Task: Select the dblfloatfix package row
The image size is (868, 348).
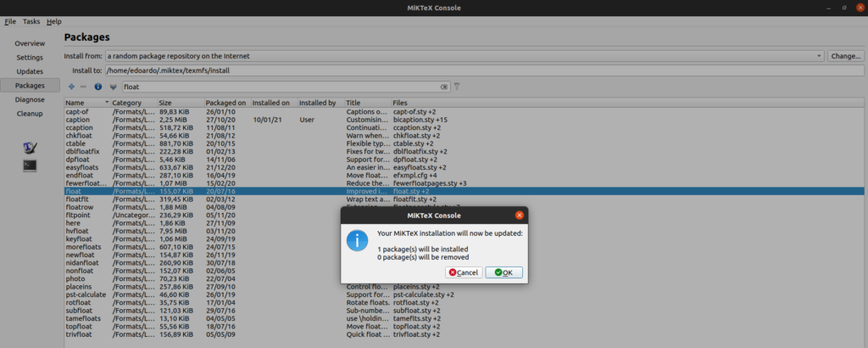Action: 465,151
